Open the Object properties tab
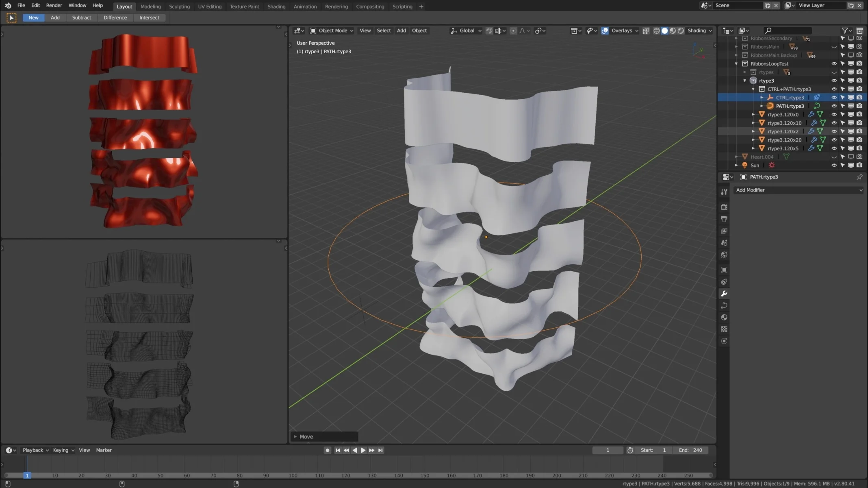868x488 pixels. point(724,270)
